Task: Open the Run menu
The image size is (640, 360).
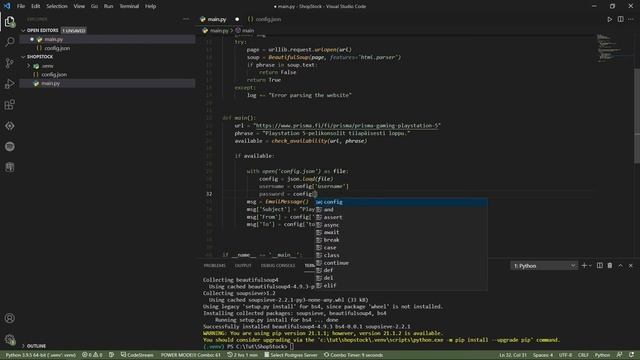Action: 109,6
